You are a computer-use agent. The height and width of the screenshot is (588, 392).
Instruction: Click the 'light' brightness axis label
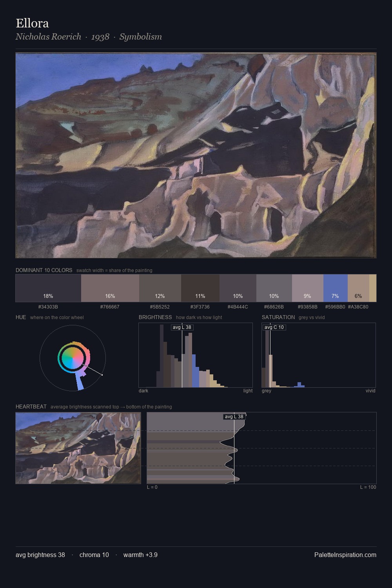(248, 391)
